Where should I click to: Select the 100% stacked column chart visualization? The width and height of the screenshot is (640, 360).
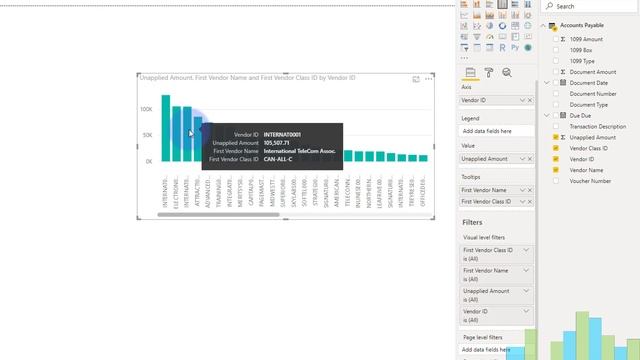point(528,4)
